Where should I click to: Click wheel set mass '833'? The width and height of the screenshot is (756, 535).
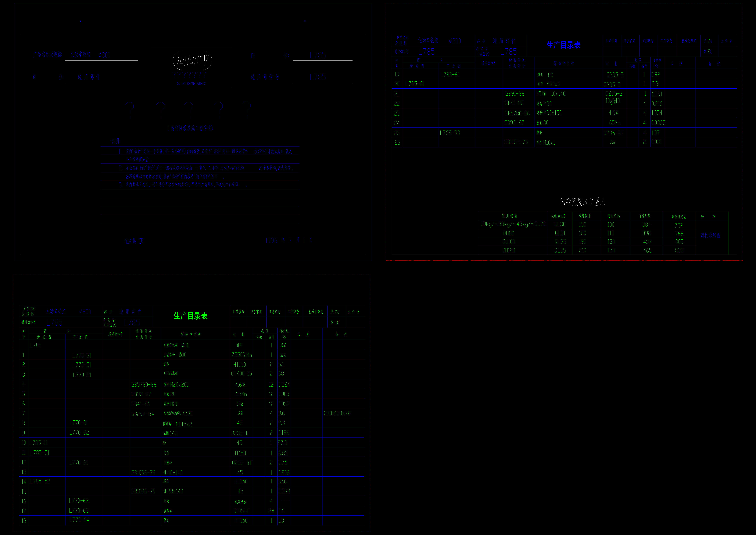pos(679,251)
